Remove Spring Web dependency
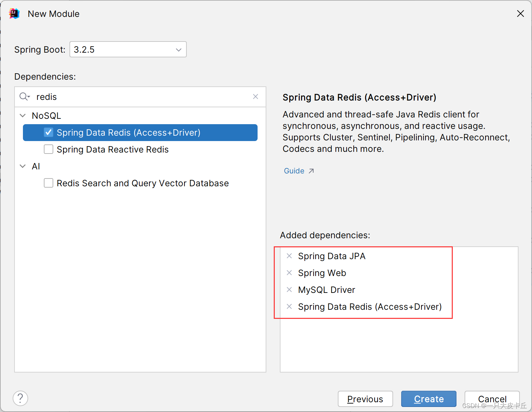The image size is (532, 412). tap(289, 273)
